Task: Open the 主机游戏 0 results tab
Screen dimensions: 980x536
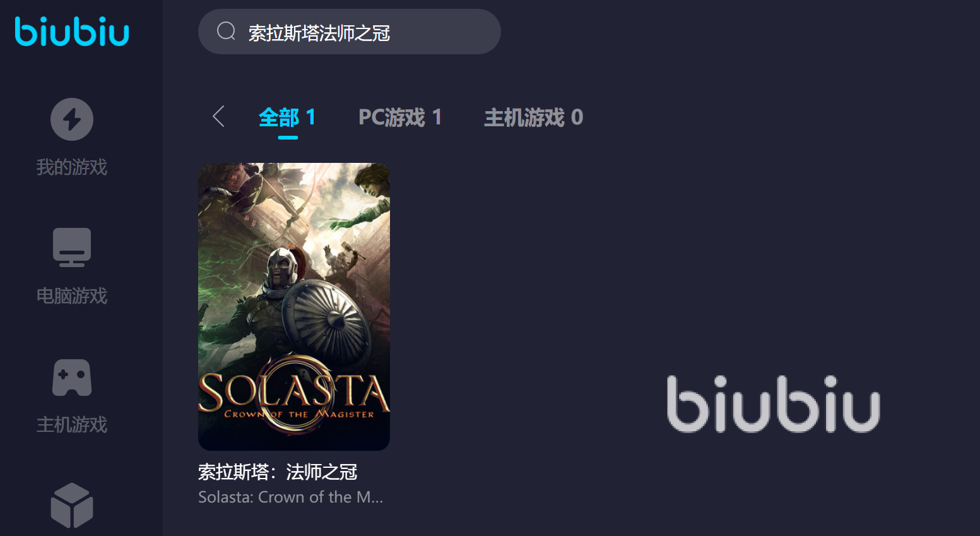Action: click(x=533, y=117)
